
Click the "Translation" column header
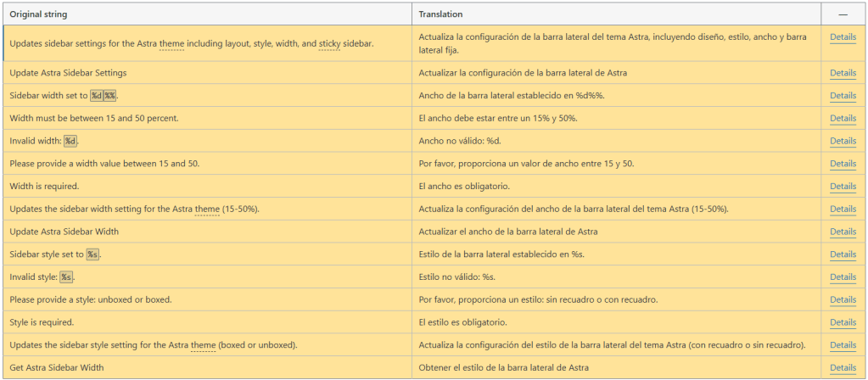point(440,14)
